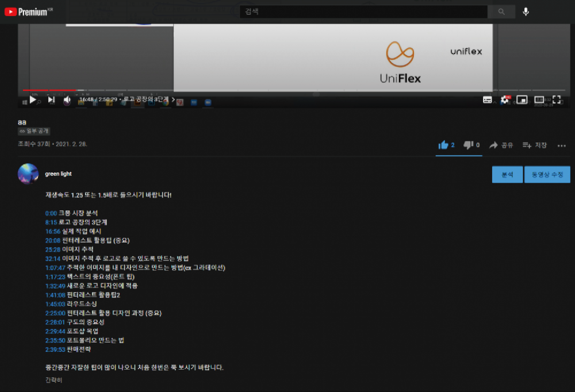Jump to timestamp 8:15
Image resolution: width=575 pixels, height=392 pixels.
pyautogui.click(x=51, y=222)
